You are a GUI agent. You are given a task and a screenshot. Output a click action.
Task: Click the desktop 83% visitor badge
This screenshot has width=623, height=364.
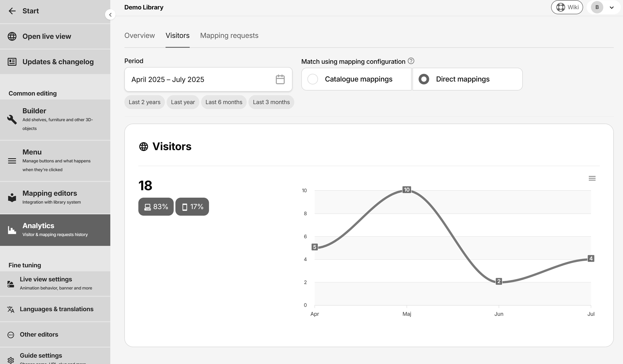click(x=156, y=207)
